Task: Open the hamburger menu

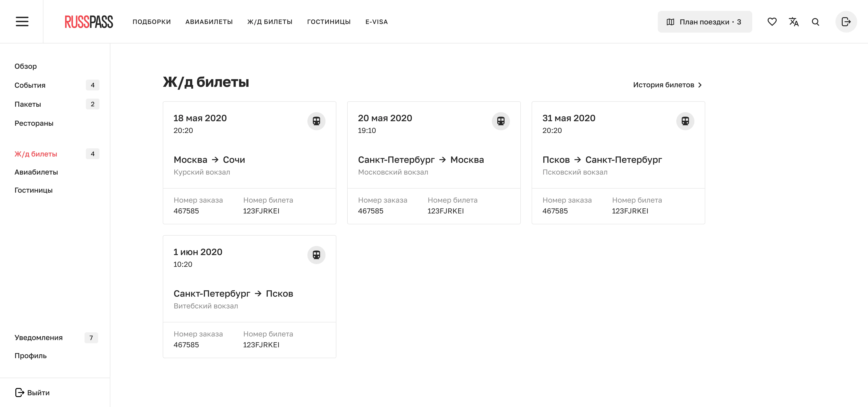Action: click(22, 22)
